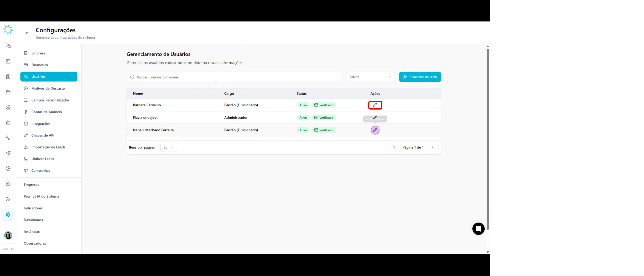The width and height of the screenshot is (644, 276).
Task: Open the chat conversations icon in left rail
Action: [x=8, y=46]
